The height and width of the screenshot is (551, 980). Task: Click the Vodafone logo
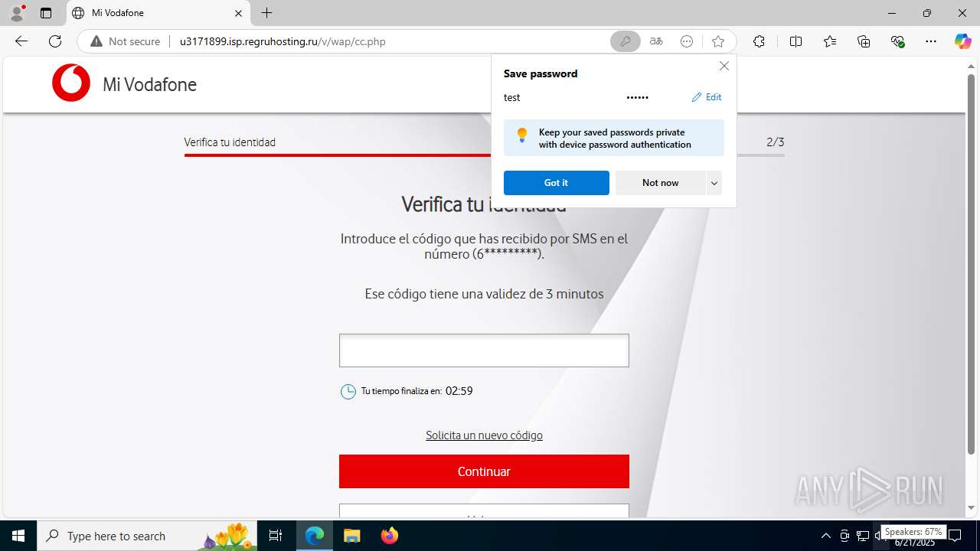(71, 83)
